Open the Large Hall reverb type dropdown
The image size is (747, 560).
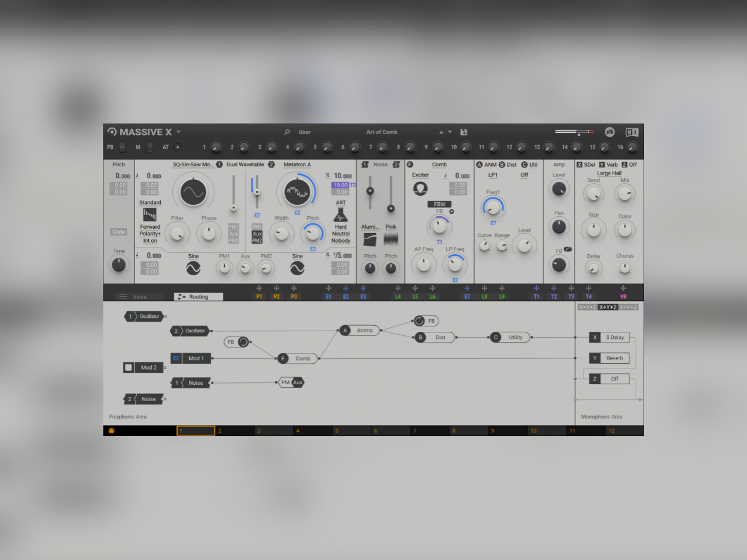[x=609, y=173]
